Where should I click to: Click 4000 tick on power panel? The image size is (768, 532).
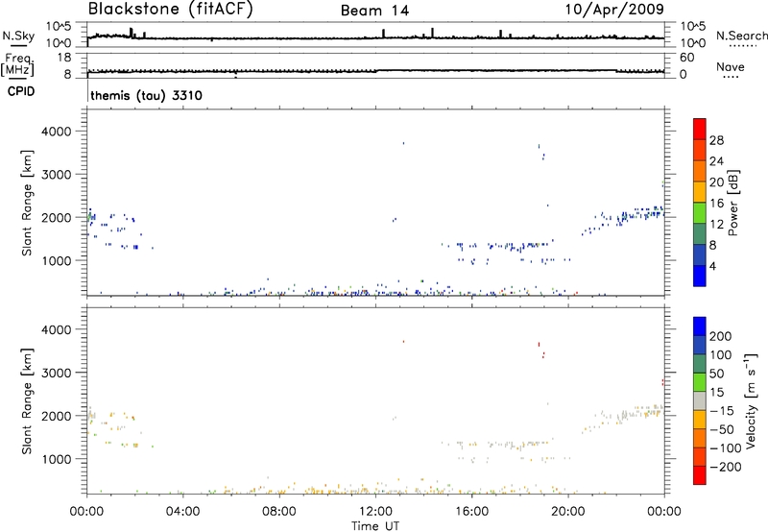point(57,132)
